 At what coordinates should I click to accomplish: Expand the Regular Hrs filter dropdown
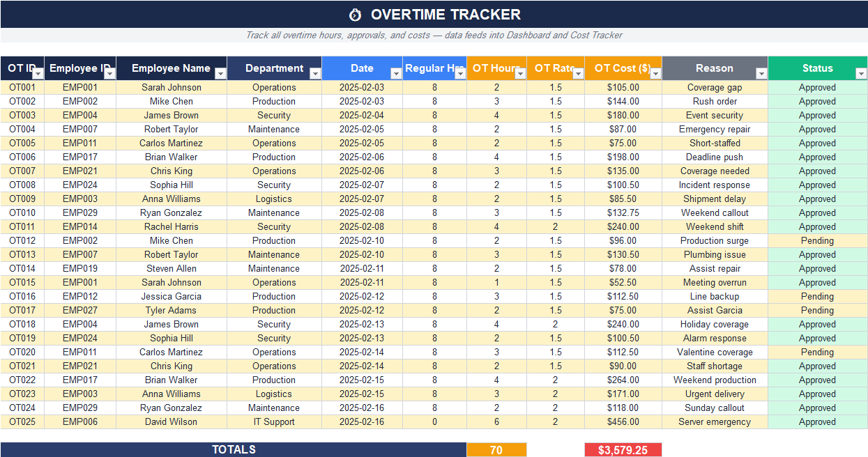coord(462,72)
